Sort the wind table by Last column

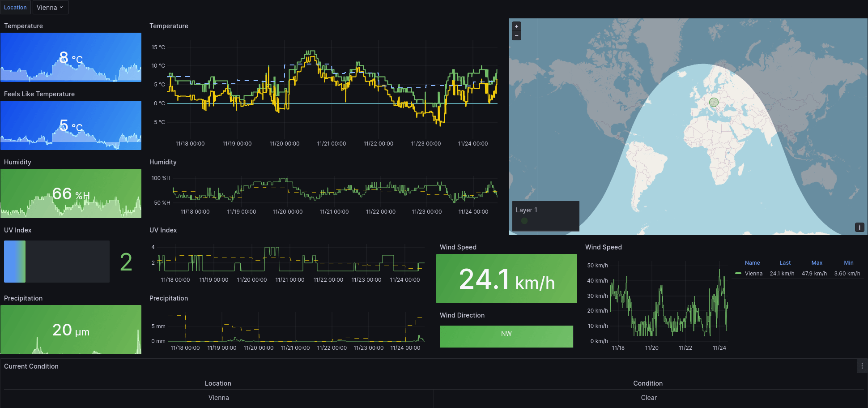tap(785, 262)
